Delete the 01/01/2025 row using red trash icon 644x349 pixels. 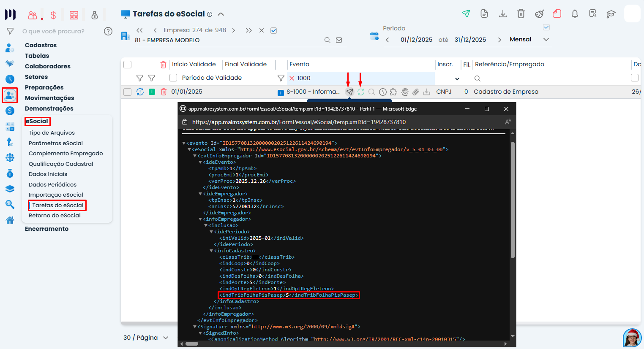pos(164,92)
